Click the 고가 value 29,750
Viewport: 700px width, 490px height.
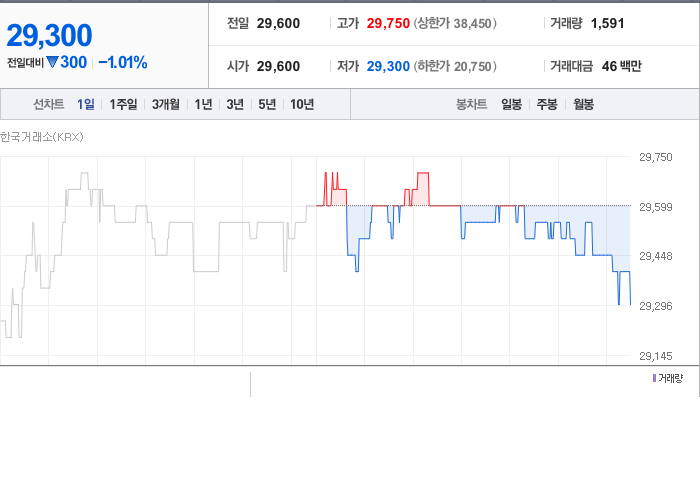click(x=388, y=23)
